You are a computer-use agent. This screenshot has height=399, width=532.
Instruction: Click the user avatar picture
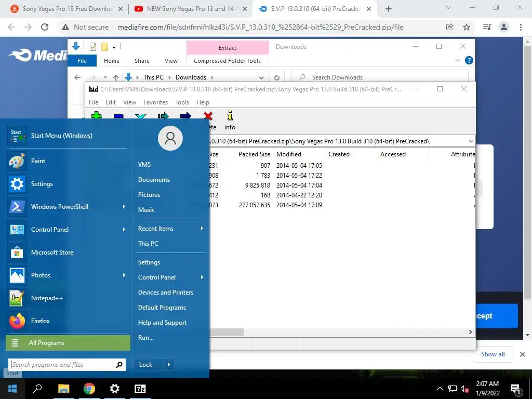pyautogui.click(x=170, y=138)
